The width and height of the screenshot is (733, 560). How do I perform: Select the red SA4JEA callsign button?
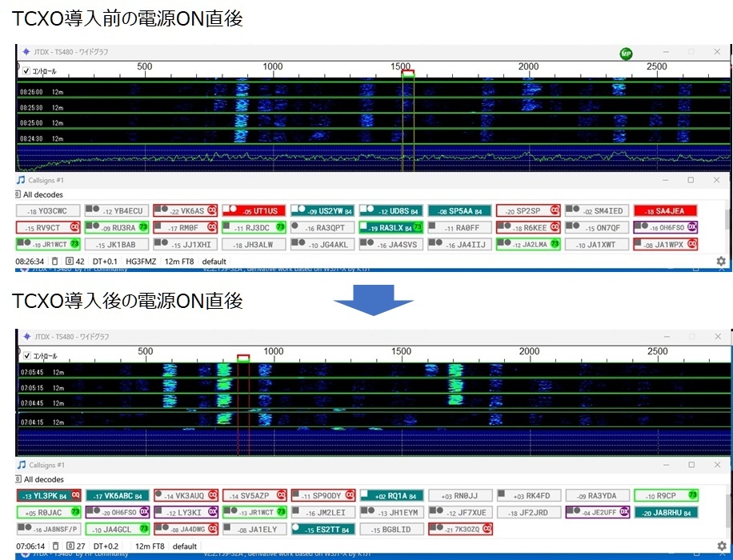664,210
